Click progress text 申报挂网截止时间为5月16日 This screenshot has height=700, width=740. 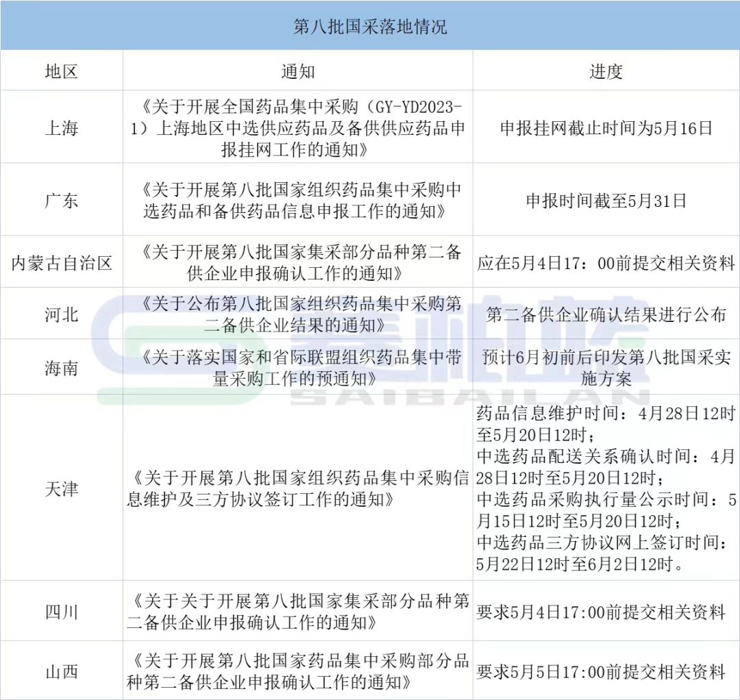point(606,128)
